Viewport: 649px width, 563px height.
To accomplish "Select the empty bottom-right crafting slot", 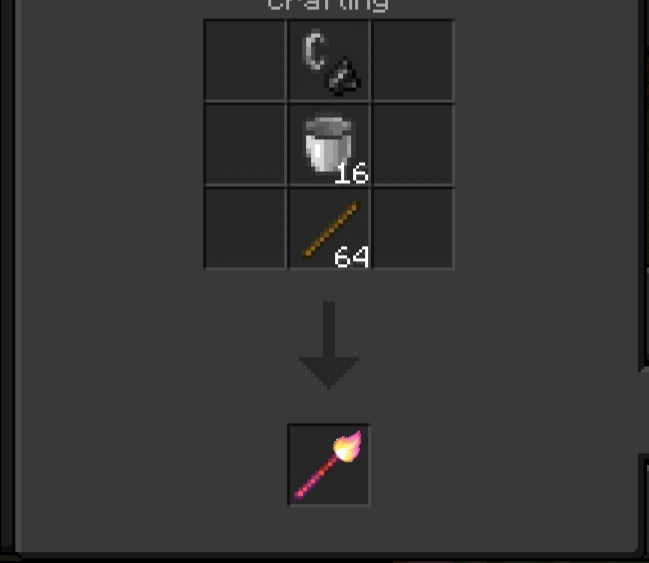I will 413,228.
